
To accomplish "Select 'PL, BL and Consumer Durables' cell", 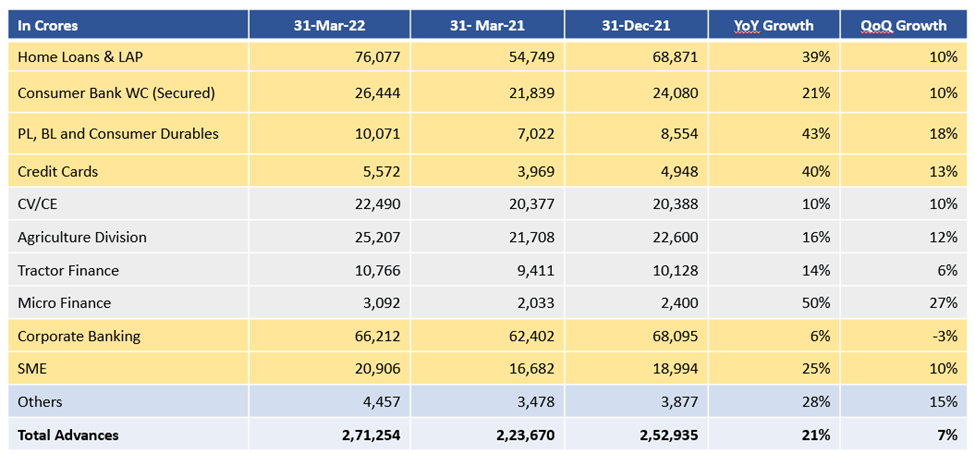I will [118, 133].
